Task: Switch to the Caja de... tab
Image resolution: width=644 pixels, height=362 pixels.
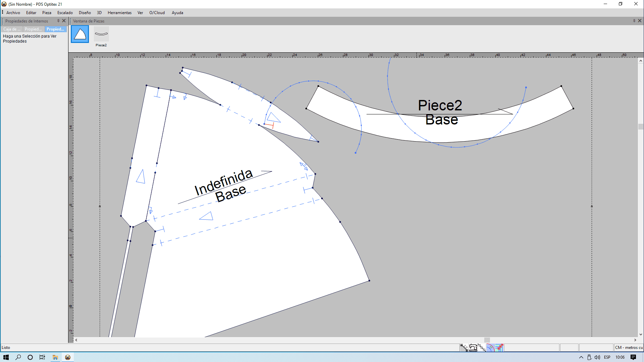Action: 12,29
